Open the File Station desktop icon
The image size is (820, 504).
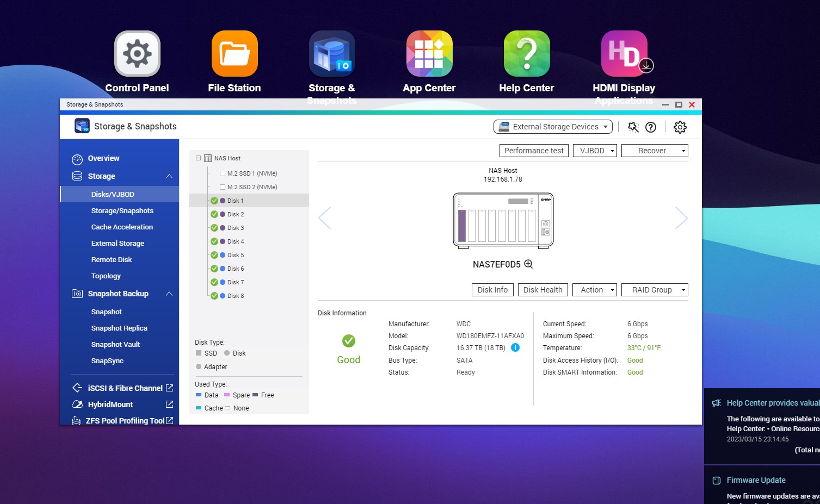[235, 54]
